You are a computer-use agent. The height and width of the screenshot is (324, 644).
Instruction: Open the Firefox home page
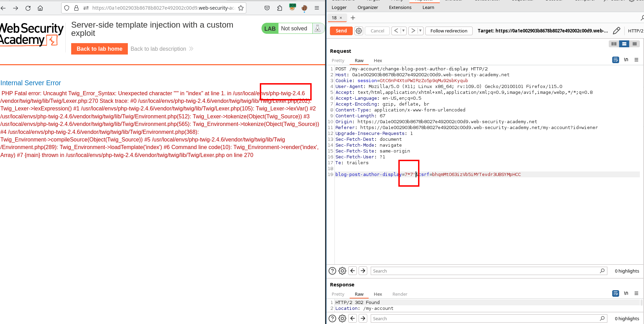(x=40, y=8)
